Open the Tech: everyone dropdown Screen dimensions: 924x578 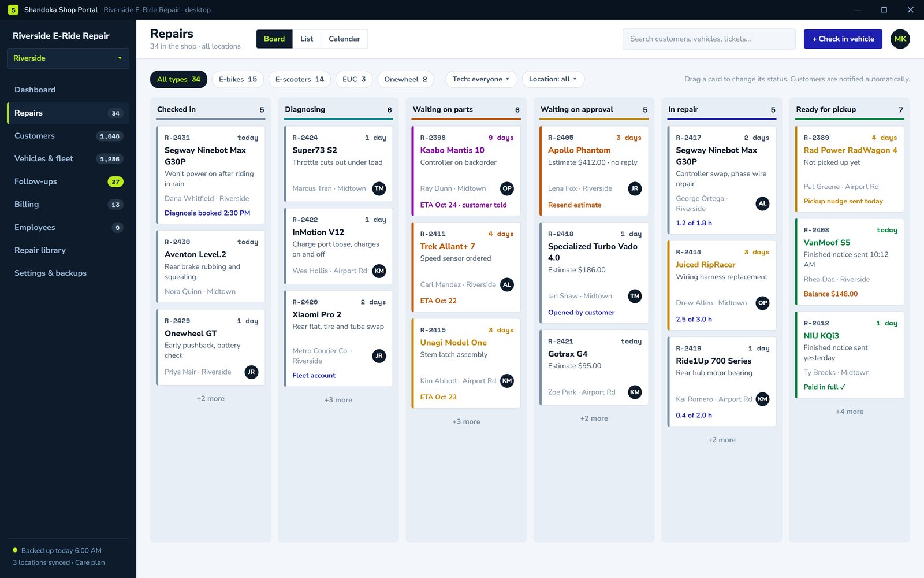tap(481, 79)
